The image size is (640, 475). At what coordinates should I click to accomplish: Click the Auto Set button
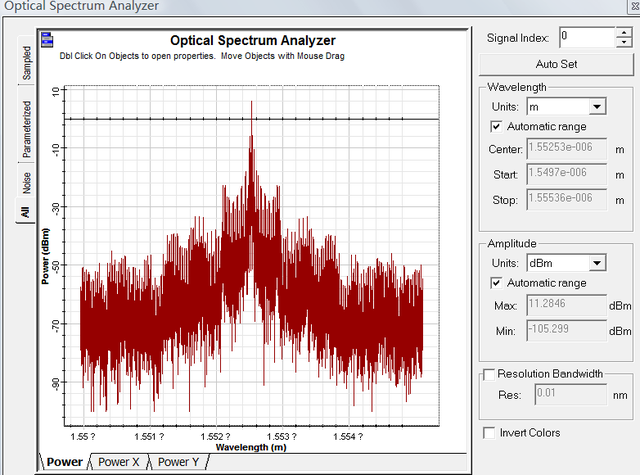(556, 64)
